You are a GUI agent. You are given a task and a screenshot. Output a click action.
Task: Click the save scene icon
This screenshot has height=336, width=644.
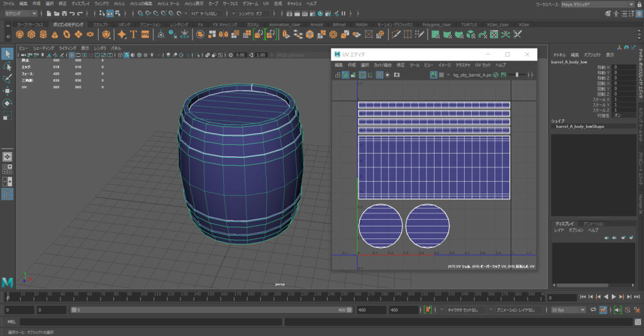[65, 13]
